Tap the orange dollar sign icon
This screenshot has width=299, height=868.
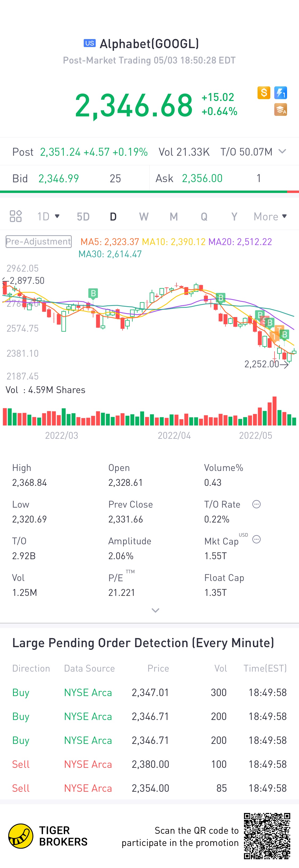(264, 93)
